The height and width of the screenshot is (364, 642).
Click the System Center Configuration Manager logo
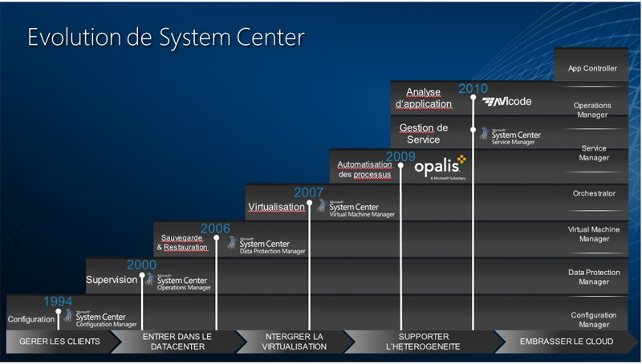pos(101,318)
